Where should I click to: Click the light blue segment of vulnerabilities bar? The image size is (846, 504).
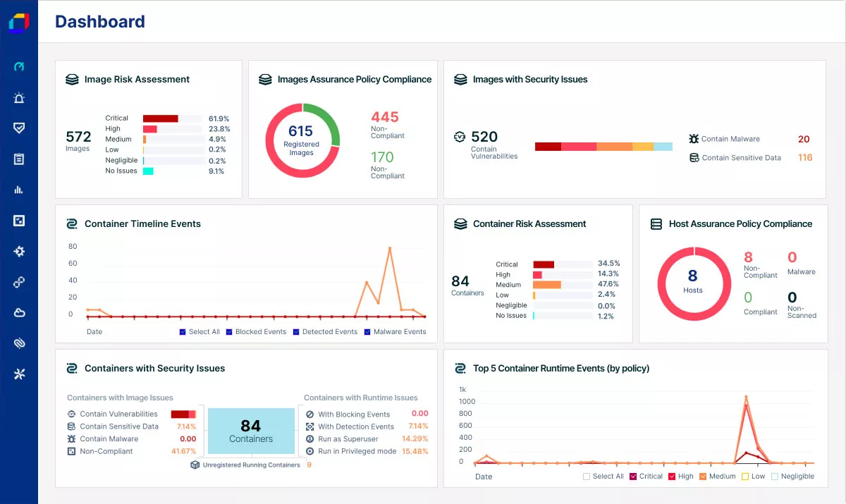[x=663, y=147]
